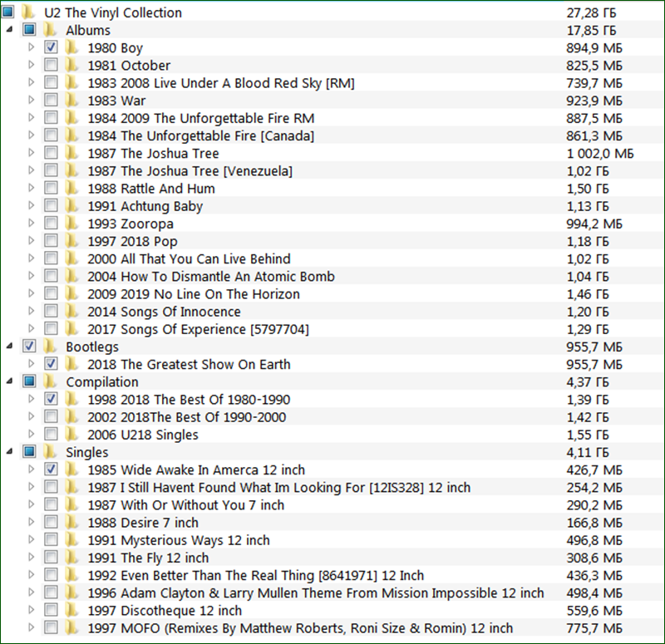Click the 775,7 МБ size value
Image resolution: width=665 pixels, height=644 pixels.
click(x=594, y=628)
